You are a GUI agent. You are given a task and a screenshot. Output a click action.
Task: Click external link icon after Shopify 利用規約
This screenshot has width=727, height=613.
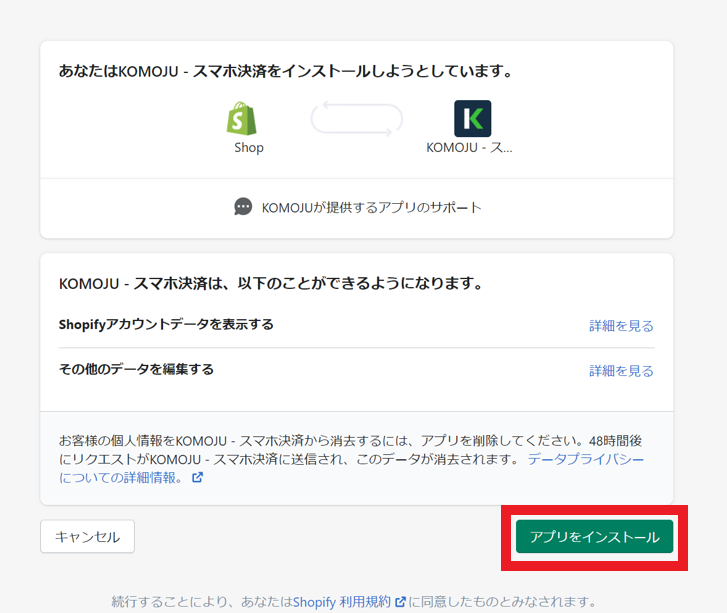[x=400, y=602]
